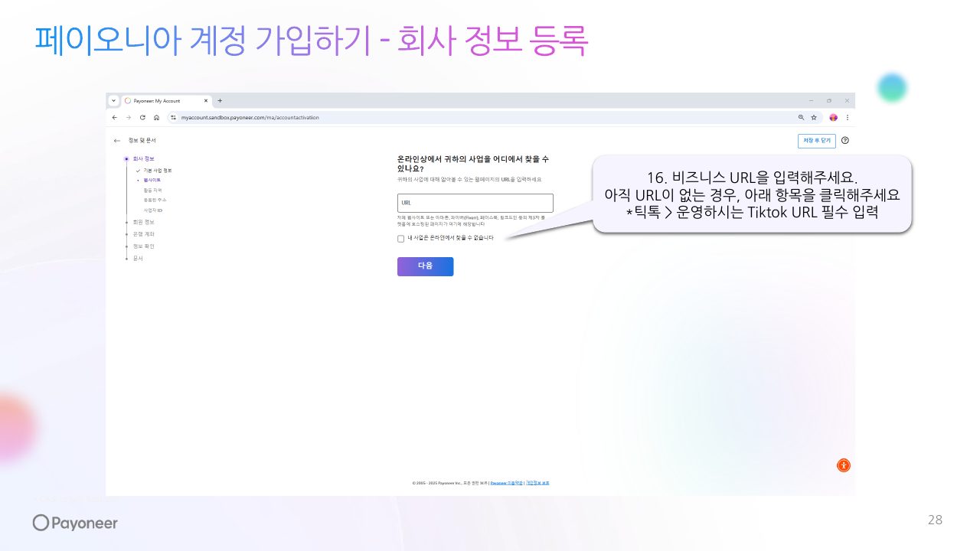Select the Payoneer: My Account tab
This screenshot has width=980, height=551.
[166, 101]
